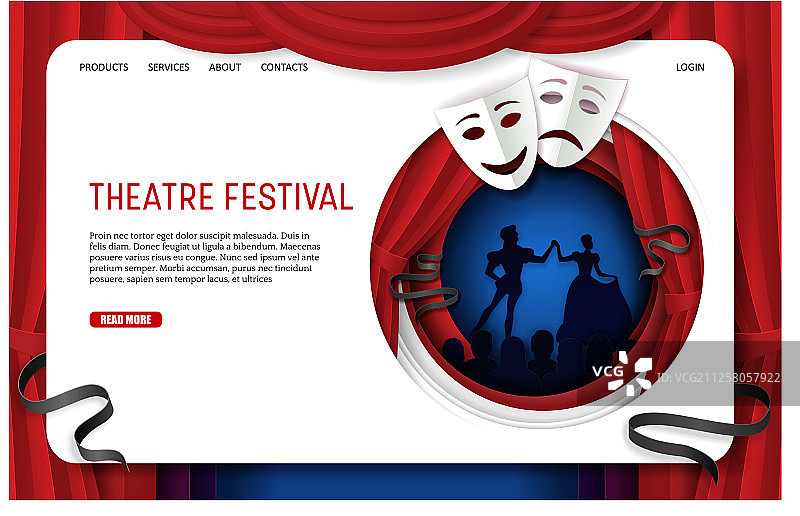Click the lorem ipsum description paragraph
The width and height of the screenshot is (800, 516).
tap(205, 257)
